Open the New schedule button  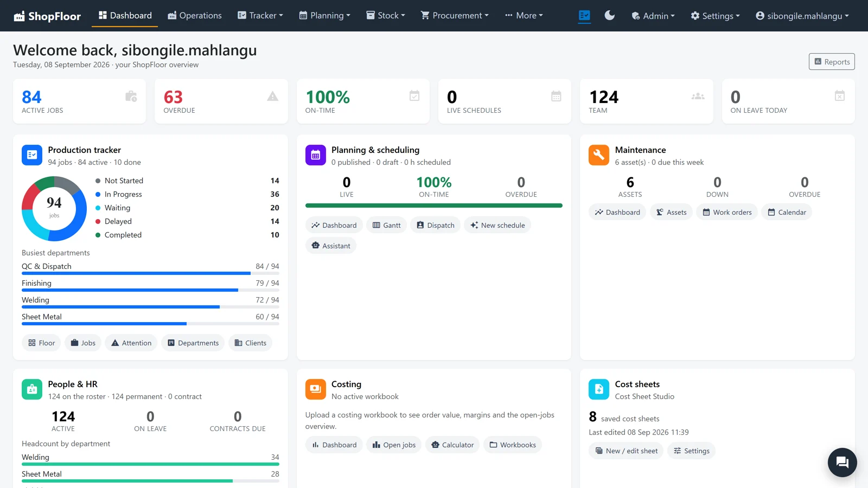[497, 225]
